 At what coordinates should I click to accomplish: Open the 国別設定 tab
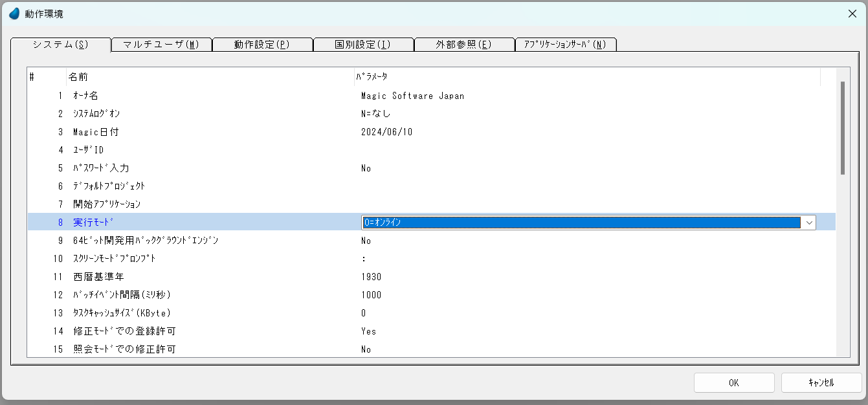[x=363, y=45]
